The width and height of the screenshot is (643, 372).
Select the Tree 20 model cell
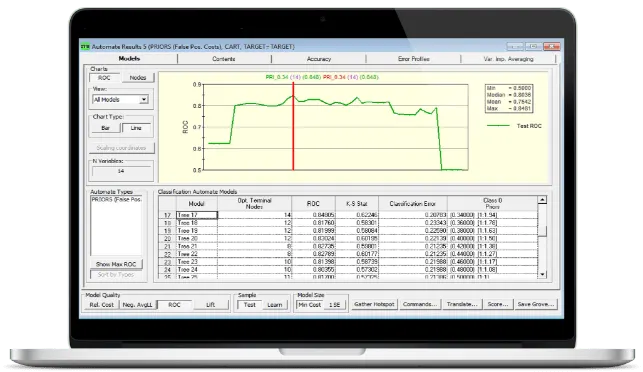(197, 238)
